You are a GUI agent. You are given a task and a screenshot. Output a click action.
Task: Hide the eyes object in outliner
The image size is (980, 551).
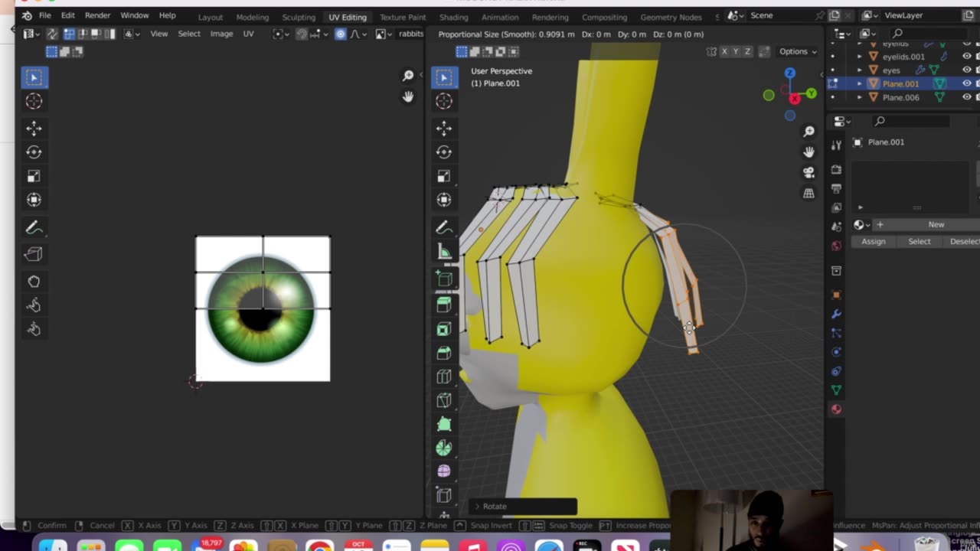click(967, 70)
